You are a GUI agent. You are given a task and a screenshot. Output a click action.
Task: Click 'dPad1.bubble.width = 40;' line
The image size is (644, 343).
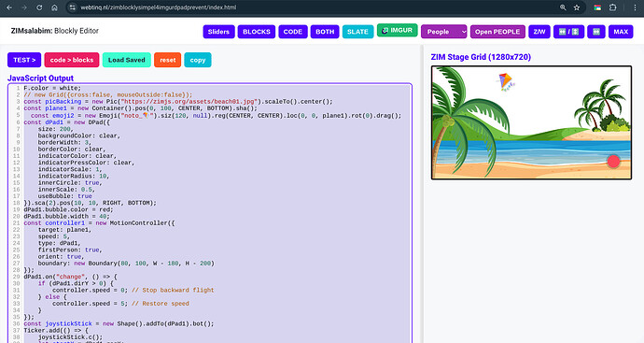(66, 216)
